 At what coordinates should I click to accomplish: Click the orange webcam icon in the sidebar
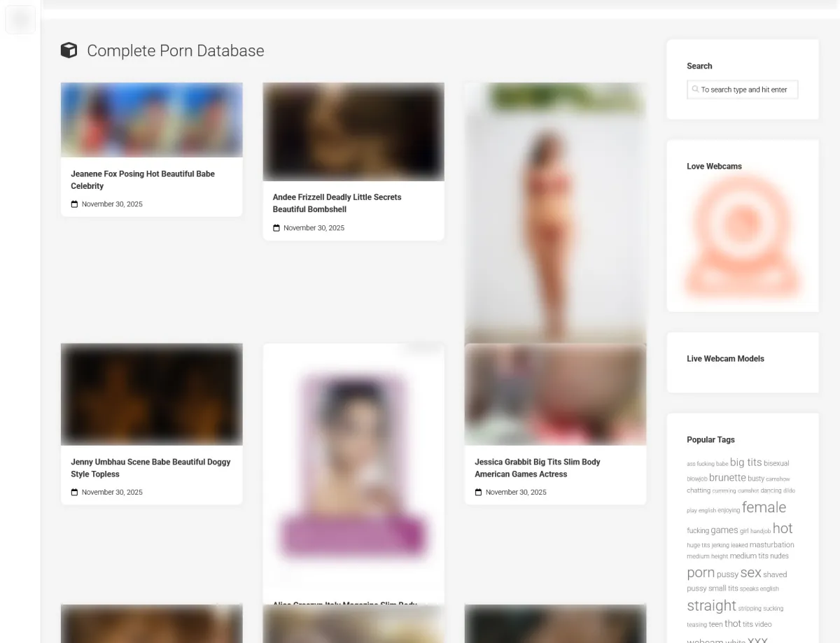click(742, 238)
